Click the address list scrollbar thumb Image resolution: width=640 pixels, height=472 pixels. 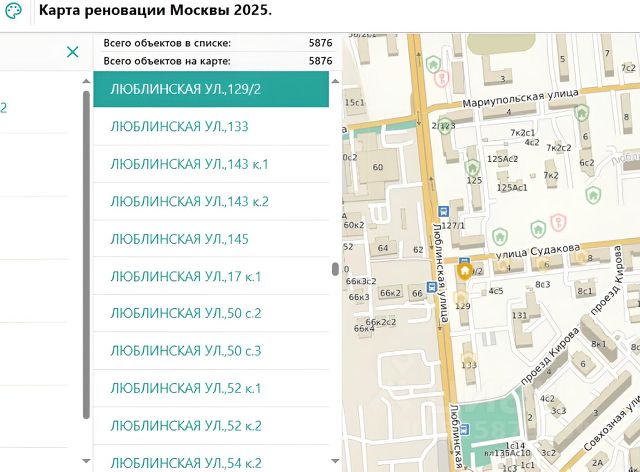pos(336,269)
